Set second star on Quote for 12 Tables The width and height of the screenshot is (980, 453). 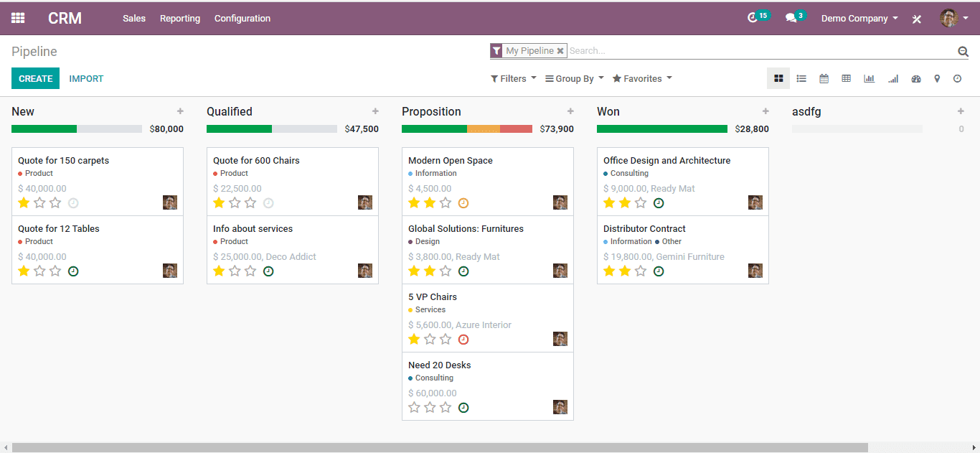39,271
